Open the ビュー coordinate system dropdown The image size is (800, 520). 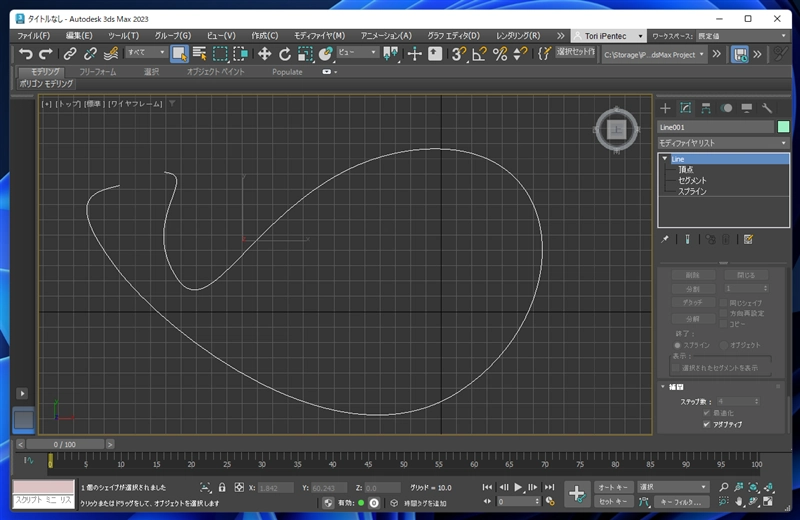357,52
